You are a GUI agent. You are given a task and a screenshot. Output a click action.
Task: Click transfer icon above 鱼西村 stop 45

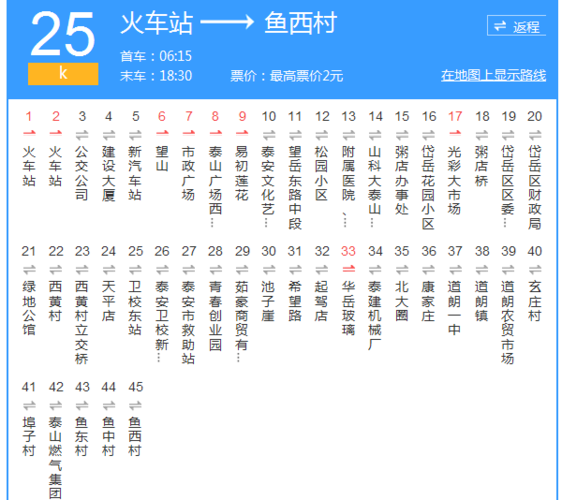pyautogui.click(x=135, y=405)
